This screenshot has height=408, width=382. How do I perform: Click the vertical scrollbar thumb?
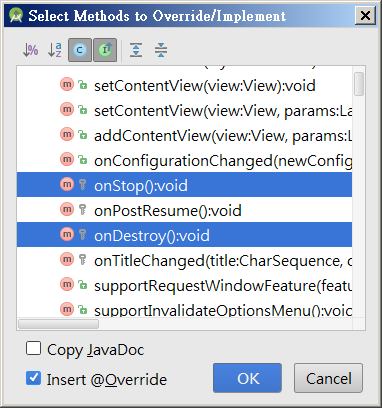click(x=359, y=84)
